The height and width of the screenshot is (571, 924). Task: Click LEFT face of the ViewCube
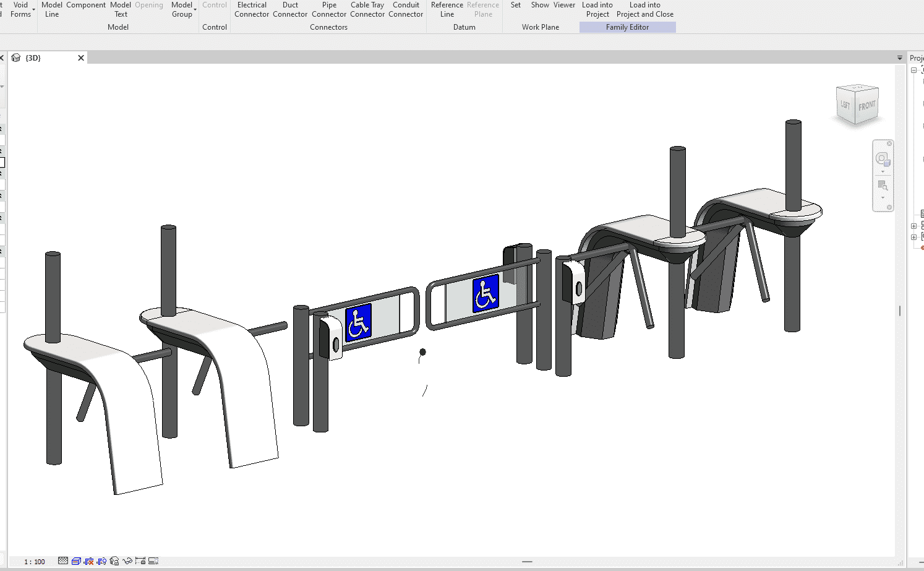tap(845, 105)
